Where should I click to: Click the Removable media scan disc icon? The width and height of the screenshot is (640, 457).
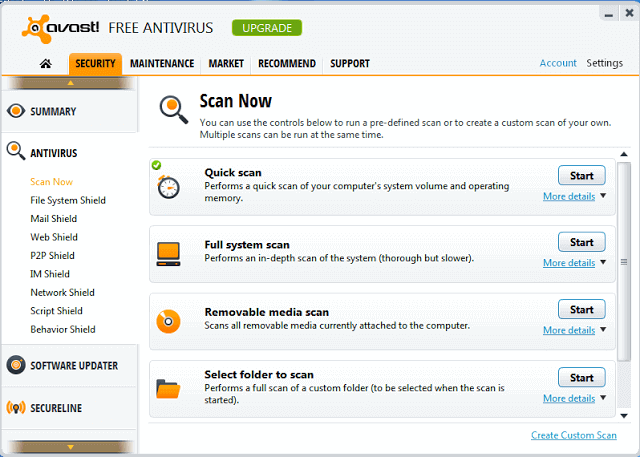(x=169, y=321)
